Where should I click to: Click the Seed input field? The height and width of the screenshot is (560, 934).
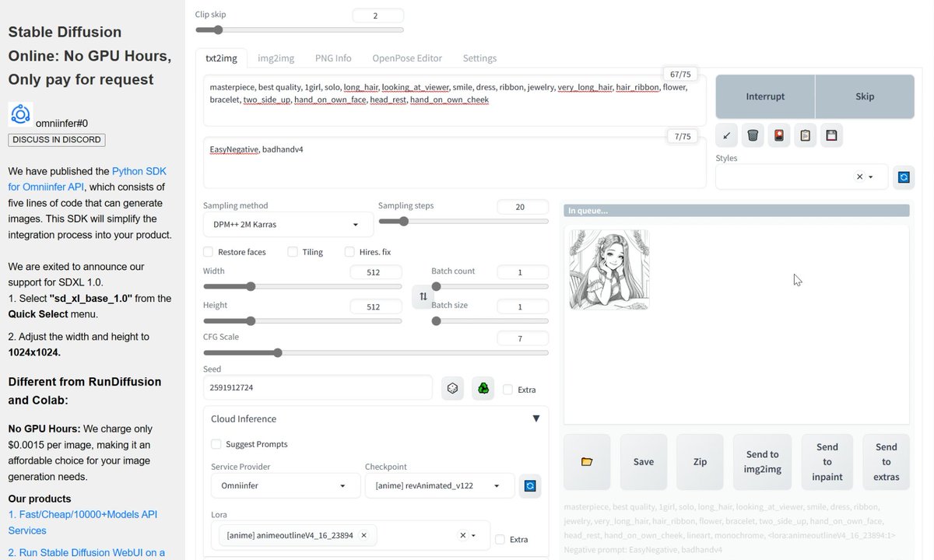pos(318,387)
